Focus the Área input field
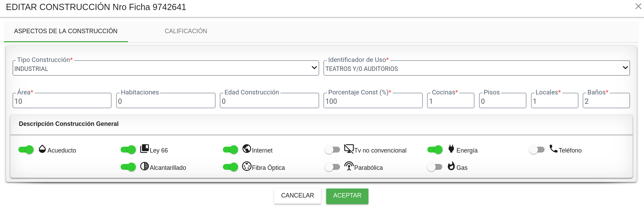This screenshot has height=211, width=644. point(62,101)
